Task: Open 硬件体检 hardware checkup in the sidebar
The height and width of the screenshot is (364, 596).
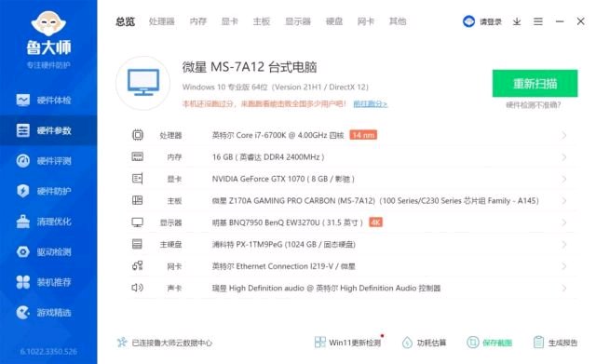Action: 44,101
